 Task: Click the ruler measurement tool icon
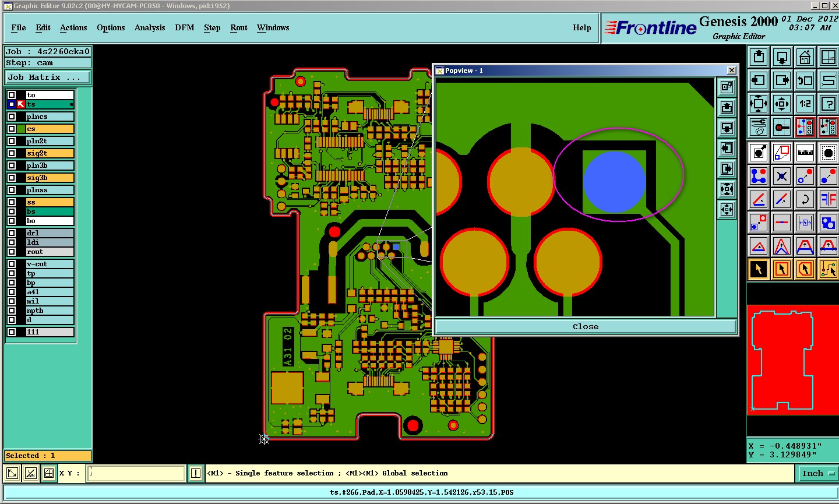[x=805, y=153]
